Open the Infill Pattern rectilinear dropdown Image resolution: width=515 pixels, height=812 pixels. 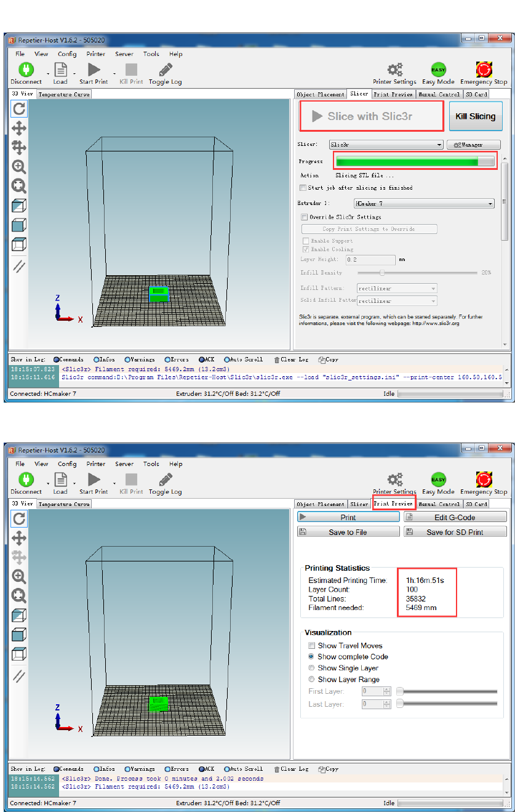[x=397, y=288]
